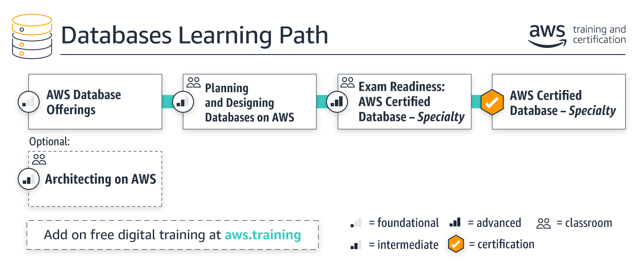Click the intermediate level icon on Planning and Designing
This screenshot has height=266, width=644.
pyautogui.click(x=183, y=102)
